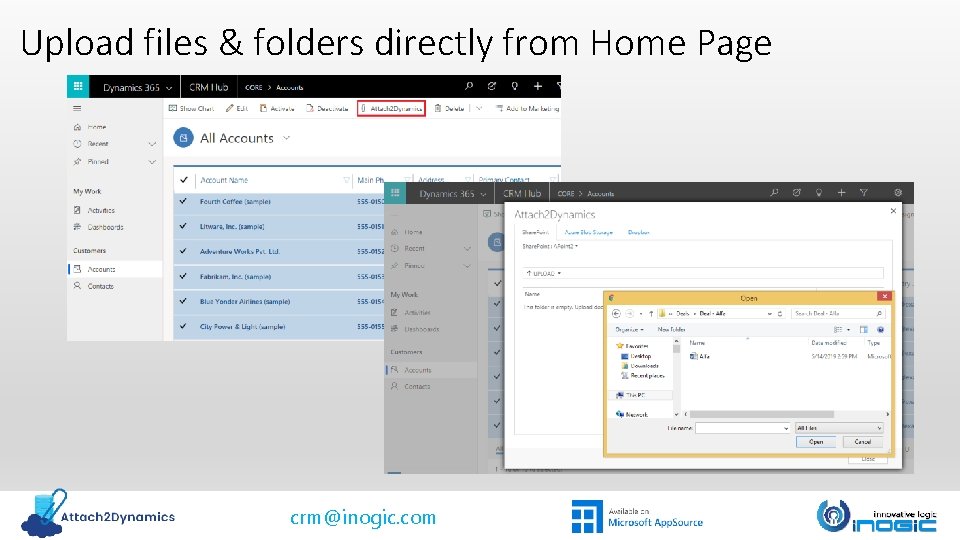The width and height of the screenshot is (960, 540).
Task: Click the Edit pencil command
Action: click(236, 108)
